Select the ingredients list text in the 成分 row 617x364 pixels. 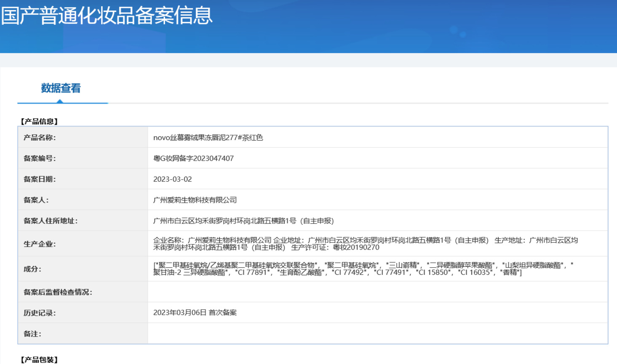pyautogui.click(x=363, y=269)
